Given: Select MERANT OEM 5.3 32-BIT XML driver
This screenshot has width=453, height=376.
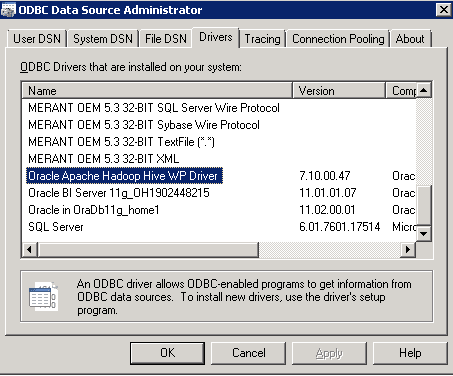Looking at the screenshot, I should coord(104,159).
